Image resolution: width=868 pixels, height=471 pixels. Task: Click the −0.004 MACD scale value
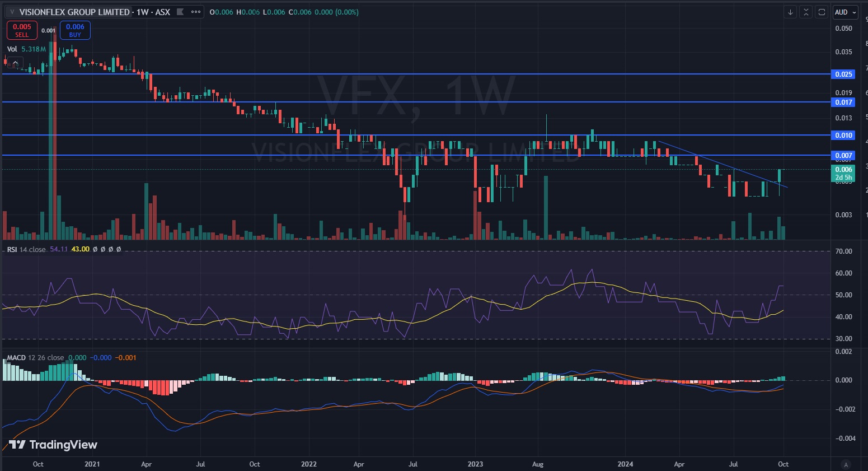[x=845, y=439]
